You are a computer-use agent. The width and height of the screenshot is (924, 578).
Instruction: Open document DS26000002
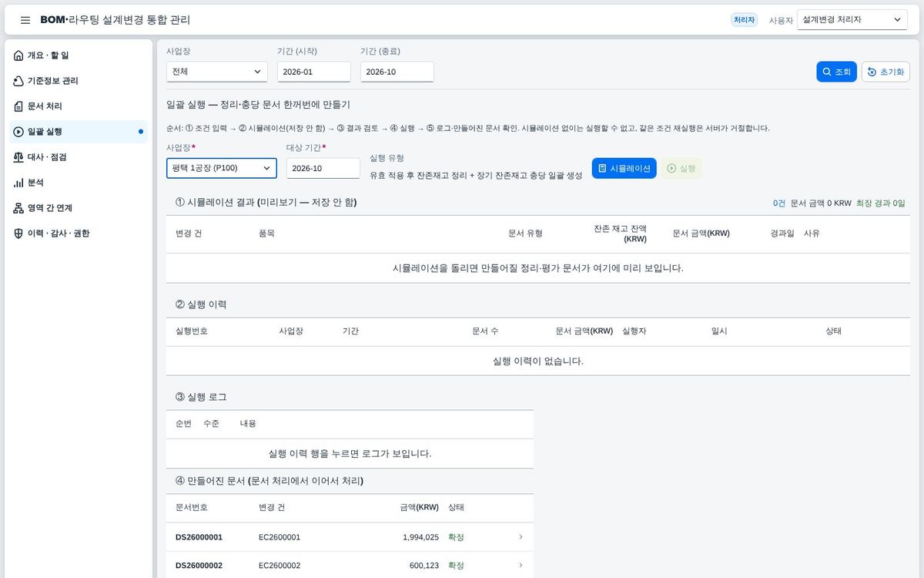199,566
